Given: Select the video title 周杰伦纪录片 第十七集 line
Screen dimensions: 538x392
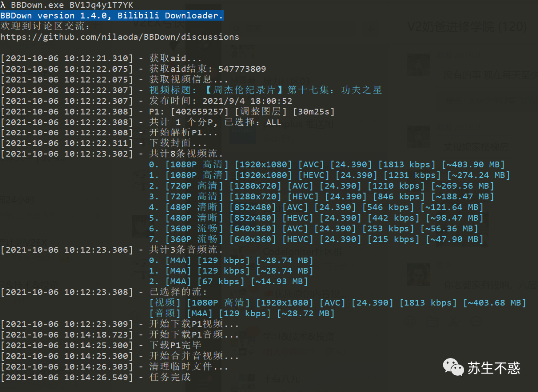Looking at the screenshot, I should (x=266, y=90).
